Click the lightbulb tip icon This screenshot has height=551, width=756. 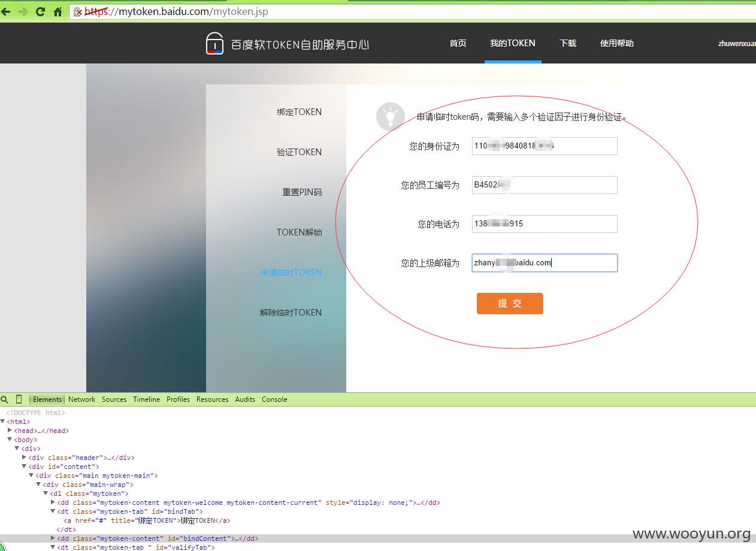coord(391,116)
